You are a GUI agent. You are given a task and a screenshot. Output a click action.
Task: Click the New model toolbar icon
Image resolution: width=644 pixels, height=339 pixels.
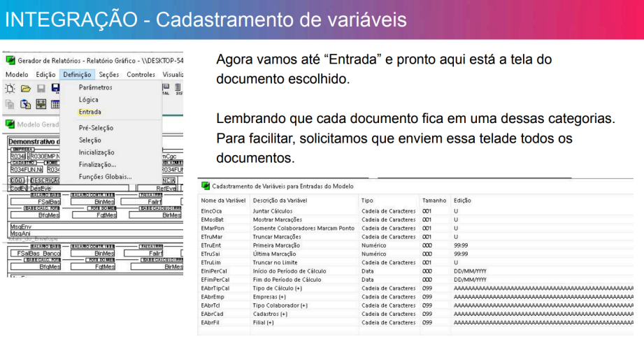point(10,89)
